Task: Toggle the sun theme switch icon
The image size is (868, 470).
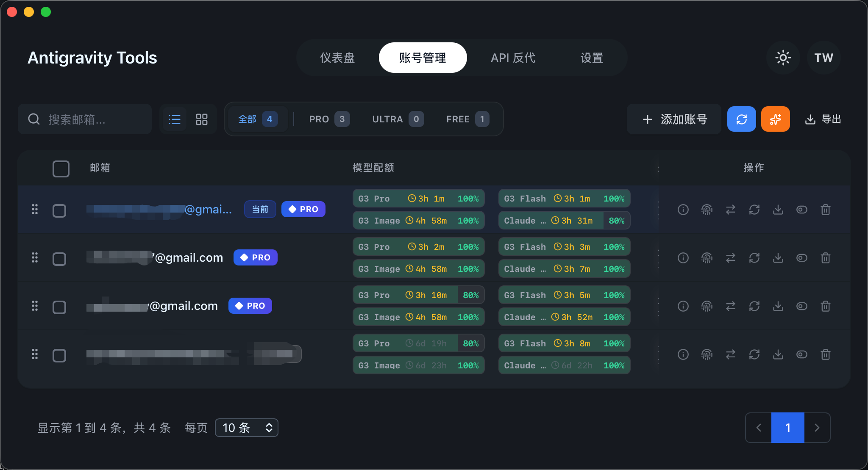Action: point(783,58)
